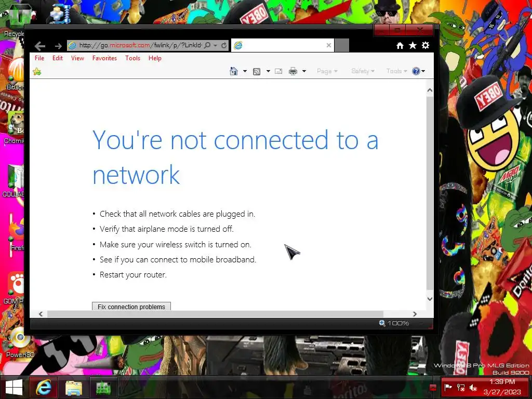The width and height of the screenshot is (532, 399).
Task: Click the Internet Explorer taskbar icon
Action: coord(44,387)
